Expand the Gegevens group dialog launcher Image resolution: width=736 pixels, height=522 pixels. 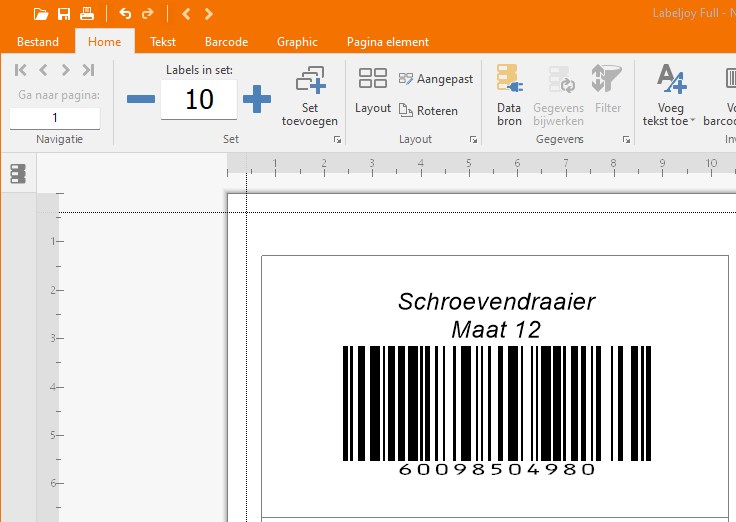tap(626, 139)
